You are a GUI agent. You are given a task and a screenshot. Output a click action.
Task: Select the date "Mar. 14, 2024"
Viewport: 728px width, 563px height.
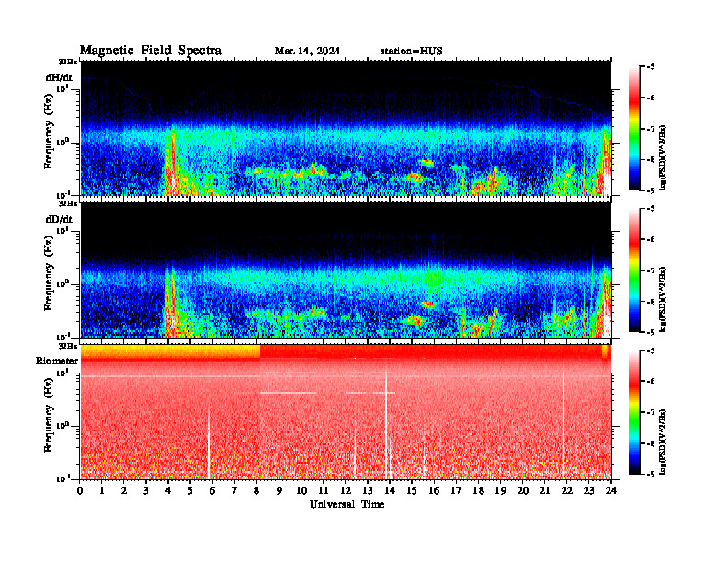pos(307,51)
